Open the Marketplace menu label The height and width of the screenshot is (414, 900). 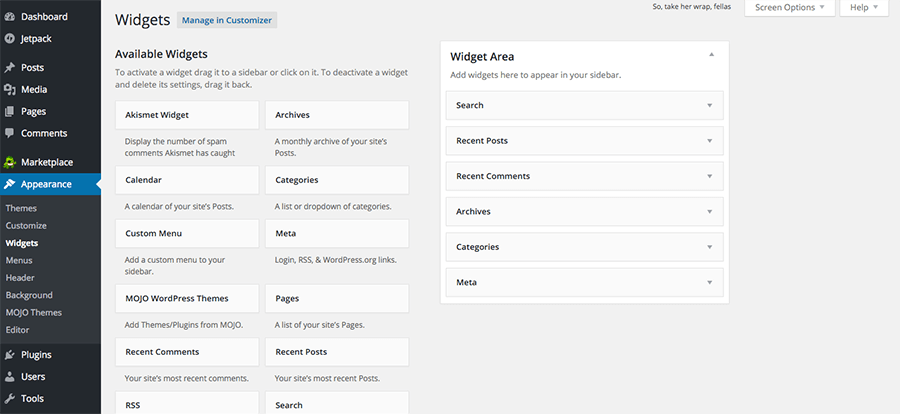tap(47, 162)
